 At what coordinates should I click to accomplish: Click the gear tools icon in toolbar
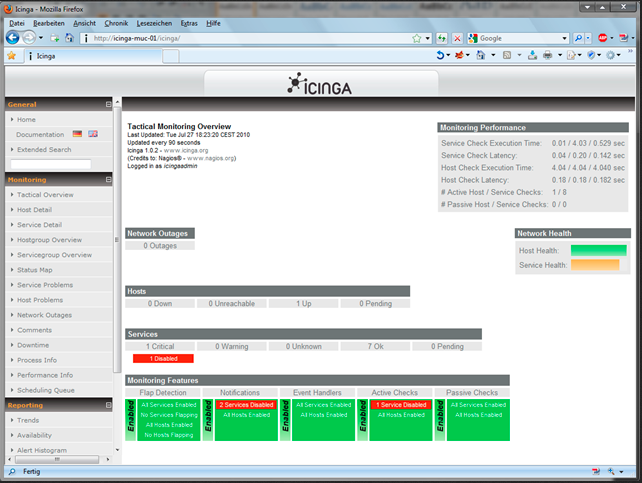pos(610,55)
